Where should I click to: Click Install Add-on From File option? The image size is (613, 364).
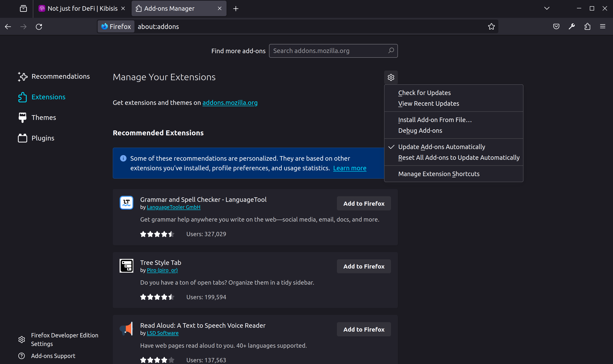(x=435, y=120)
